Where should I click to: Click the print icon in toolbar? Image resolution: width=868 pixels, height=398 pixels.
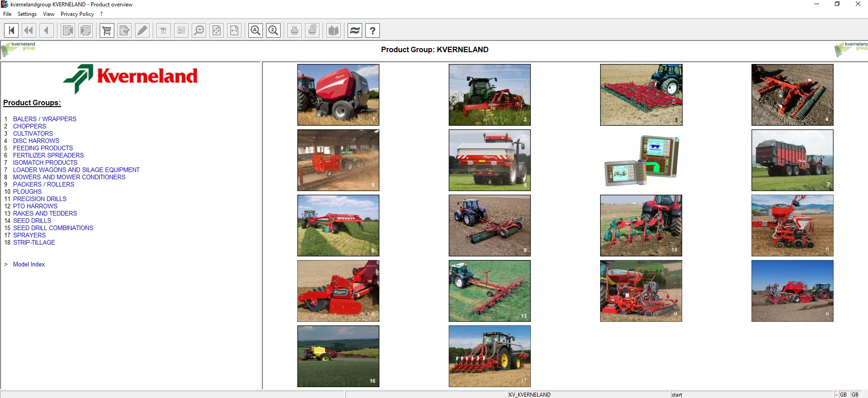(x=295, y=30)
